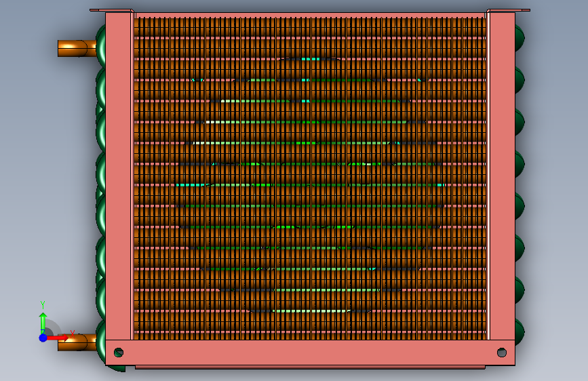The width and height of the screenshot is (588, 381).
Task: Select the top-left mounting flange tab
Action: 111,10
